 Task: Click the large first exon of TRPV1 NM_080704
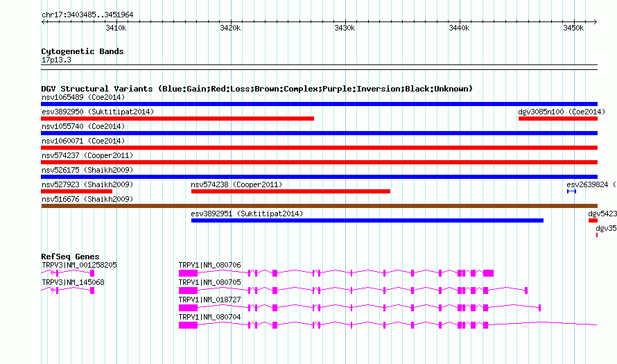(188, 325)
